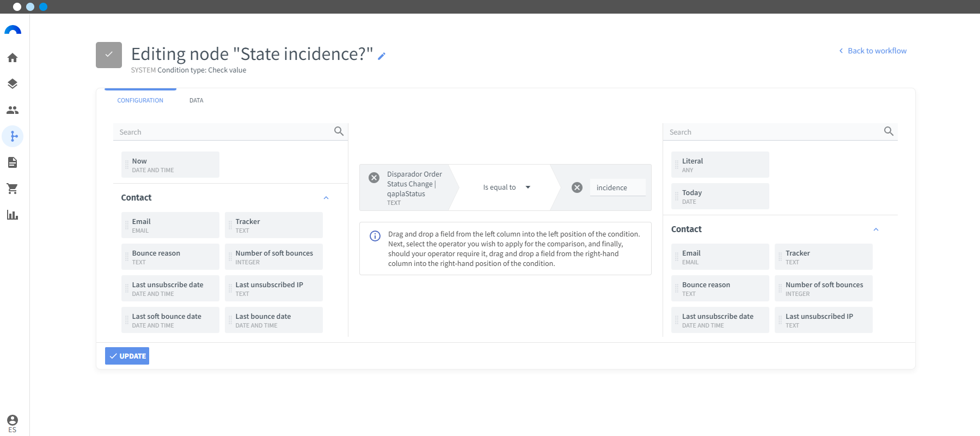Remove the Disparador Order Status Change field
Image resolution: width=980 pixels, height=436 pixels.
coord(374,178)
